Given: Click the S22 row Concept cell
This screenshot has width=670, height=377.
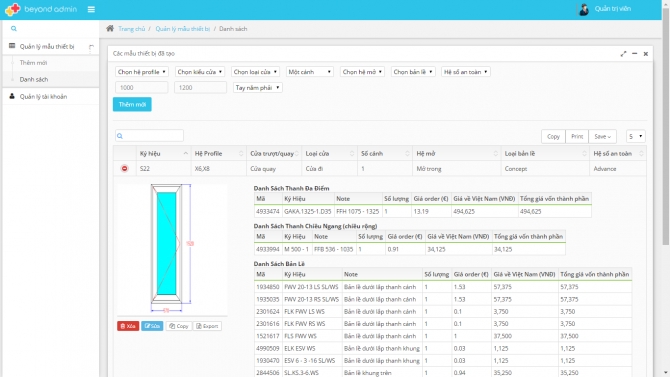Looking at the screenshot, I should 545,169.
